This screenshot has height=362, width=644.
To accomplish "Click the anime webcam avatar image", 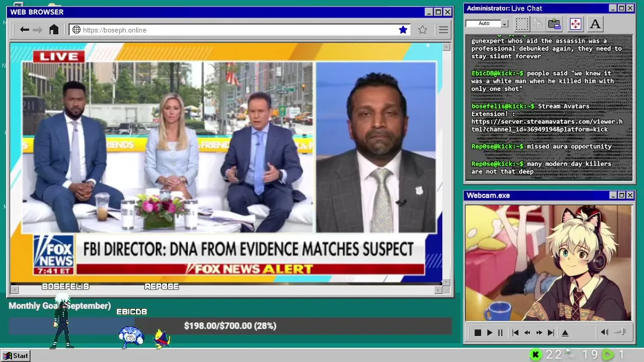I will [x=548, y=262].
